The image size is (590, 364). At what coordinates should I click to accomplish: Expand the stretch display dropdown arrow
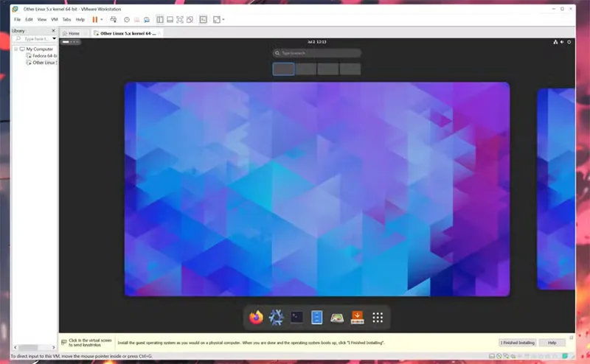point(223,20)
